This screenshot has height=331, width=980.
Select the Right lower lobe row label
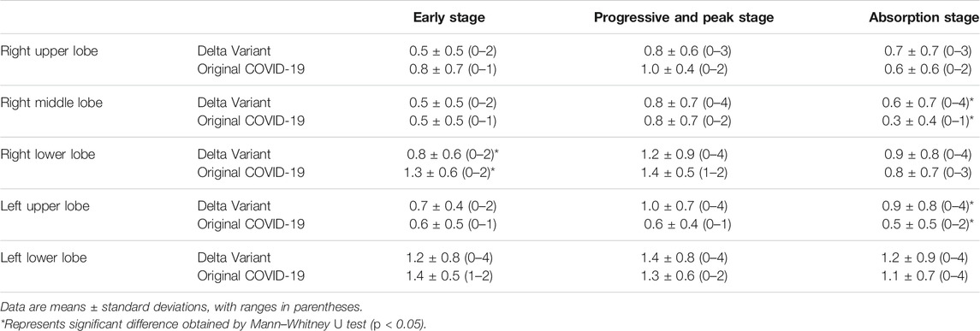49,154
